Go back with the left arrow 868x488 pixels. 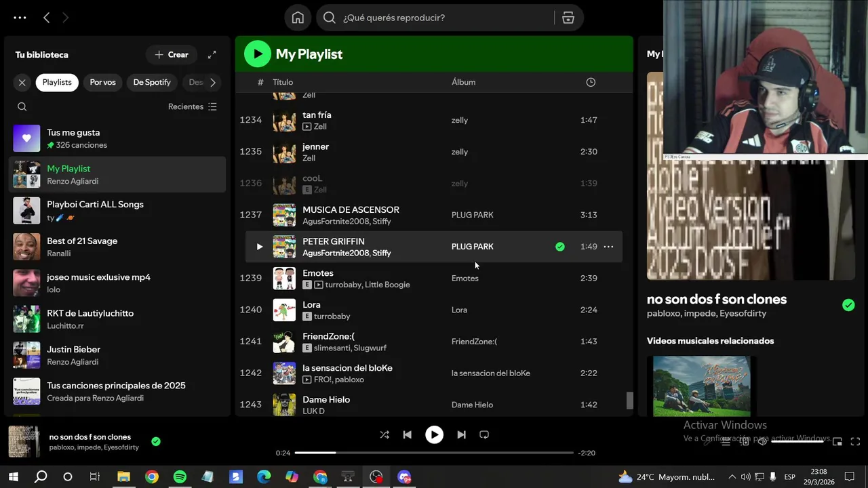point(46,18)
